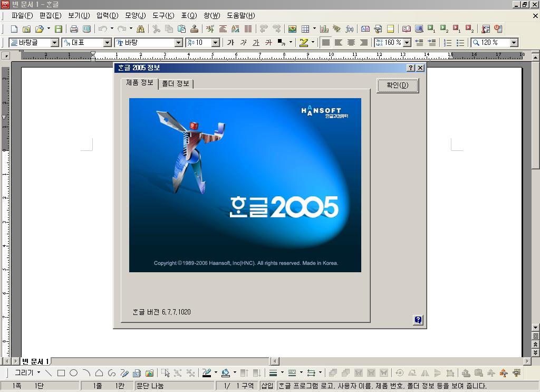Open the fill color bucket picker

(235, 372)
